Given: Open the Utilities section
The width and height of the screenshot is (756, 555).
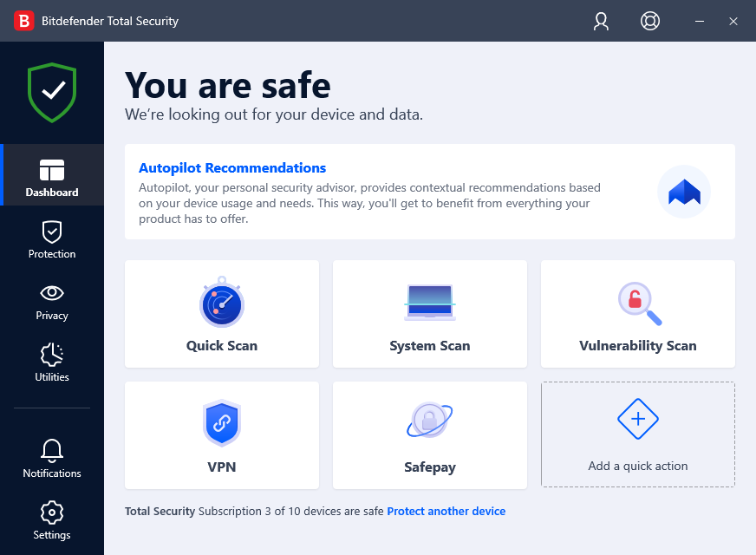Looking at the screenshot, I should point(52,362).
